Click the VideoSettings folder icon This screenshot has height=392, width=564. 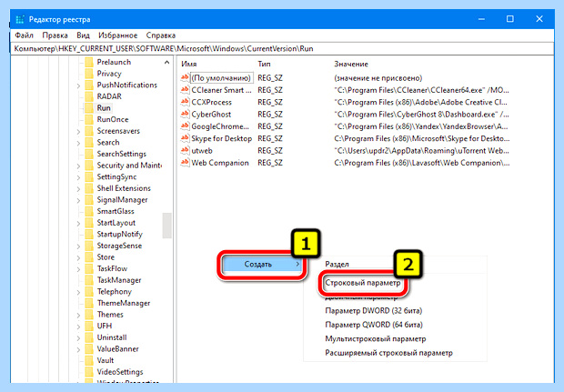coord(89,372)
